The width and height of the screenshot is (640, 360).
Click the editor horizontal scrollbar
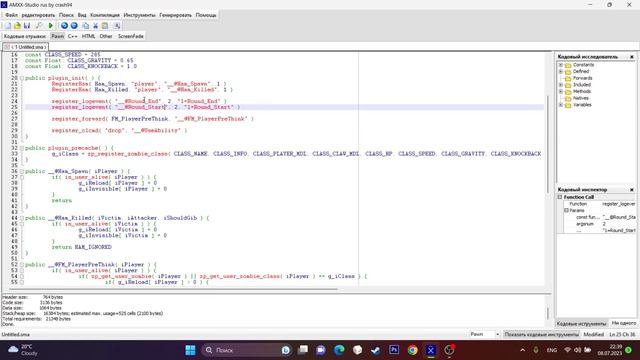click(173, 289)
